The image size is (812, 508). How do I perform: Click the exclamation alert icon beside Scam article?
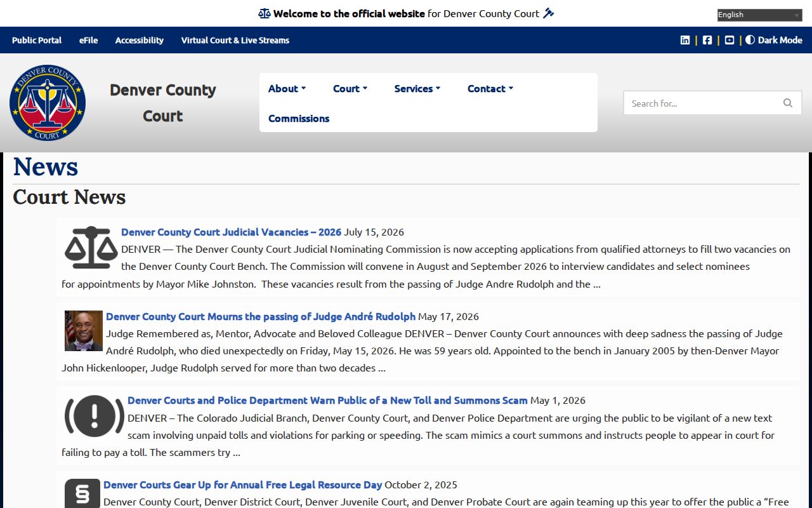pyautogui.click(x=95, y=416)
